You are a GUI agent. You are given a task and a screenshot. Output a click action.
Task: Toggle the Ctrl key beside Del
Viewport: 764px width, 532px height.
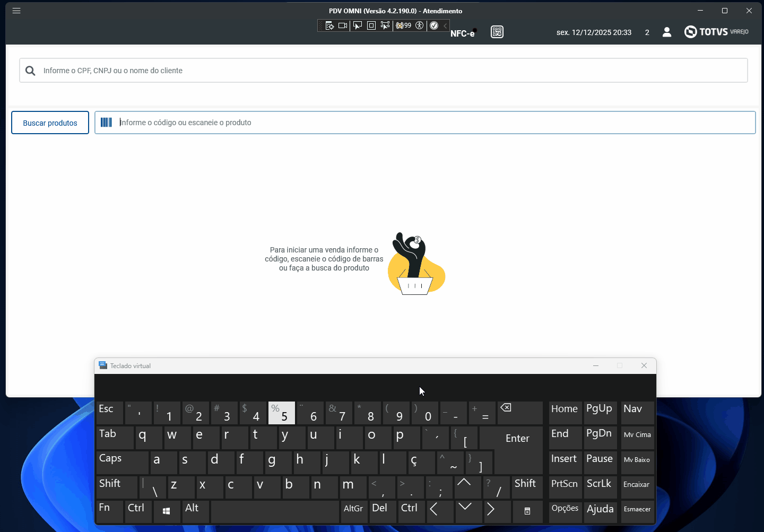412,511
